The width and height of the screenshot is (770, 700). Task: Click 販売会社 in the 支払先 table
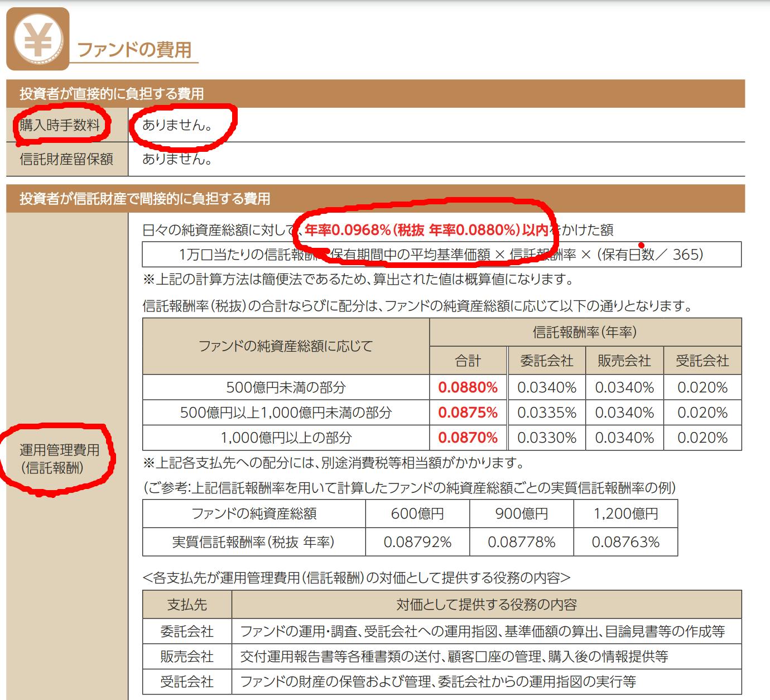click(x=187, y=656)
